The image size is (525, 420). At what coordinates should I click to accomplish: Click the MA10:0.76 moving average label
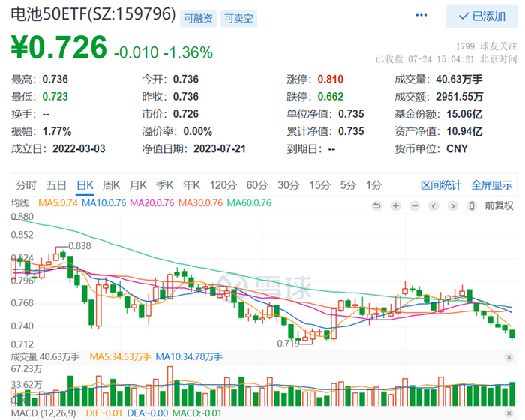pos(103,203)
